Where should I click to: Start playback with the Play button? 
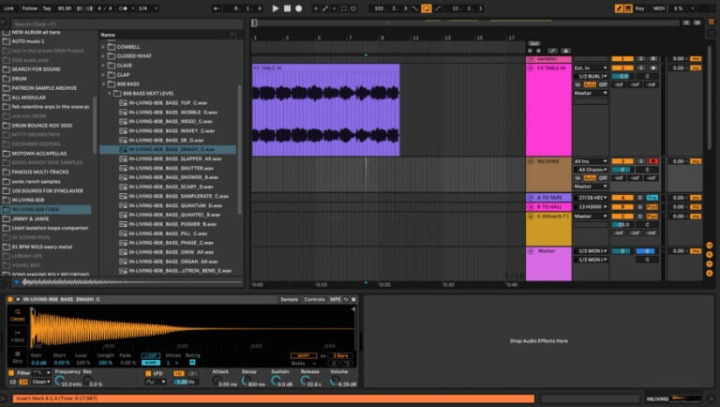tap(275, 8)
